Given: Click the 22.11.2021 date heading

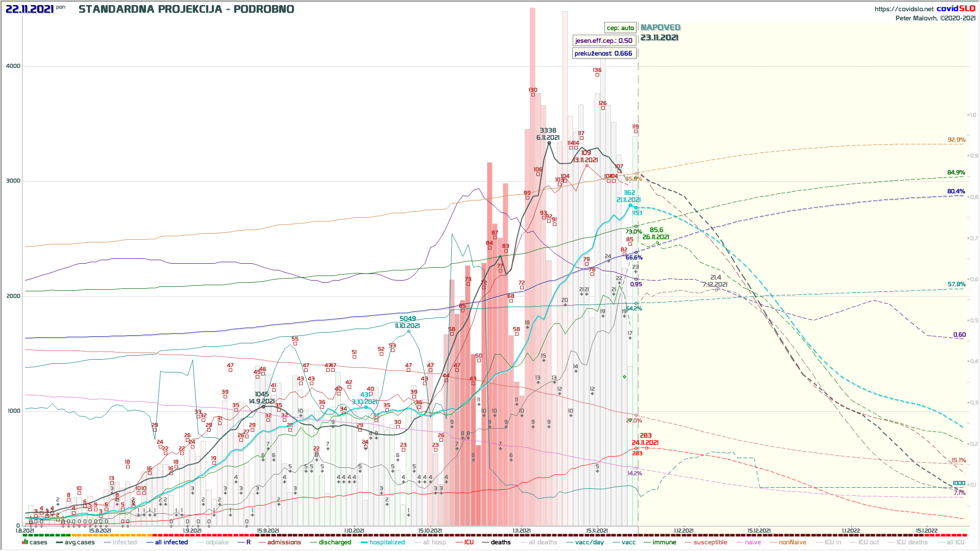Looking at the screenshot, I should tap(30, 9).
